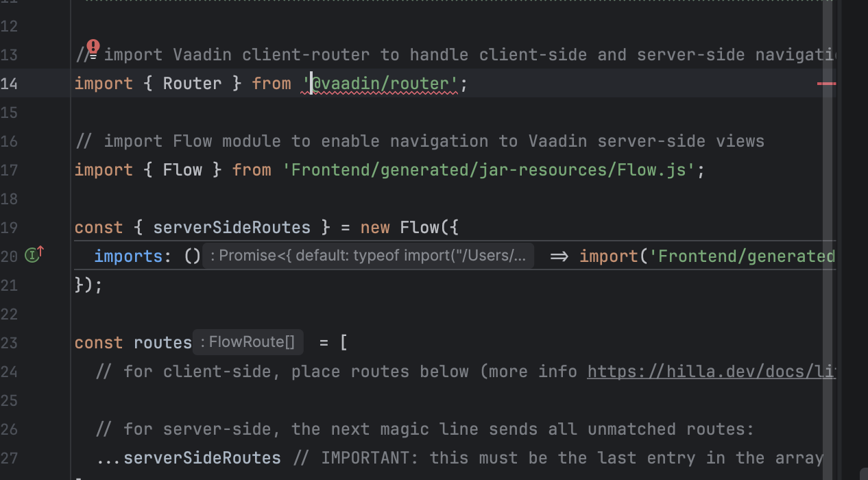Click line number 27 in gutter

click(10, 457)
